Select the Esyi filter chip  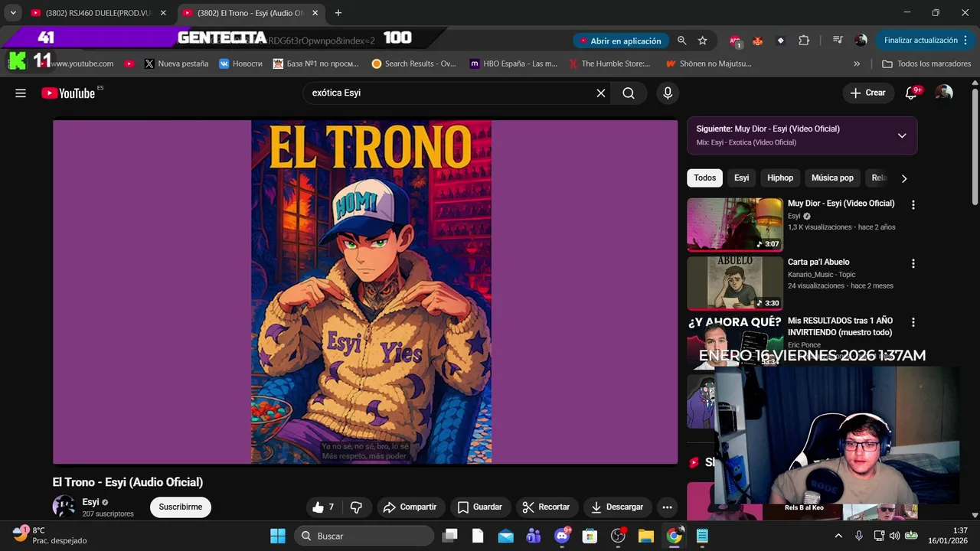coord(741,178)
